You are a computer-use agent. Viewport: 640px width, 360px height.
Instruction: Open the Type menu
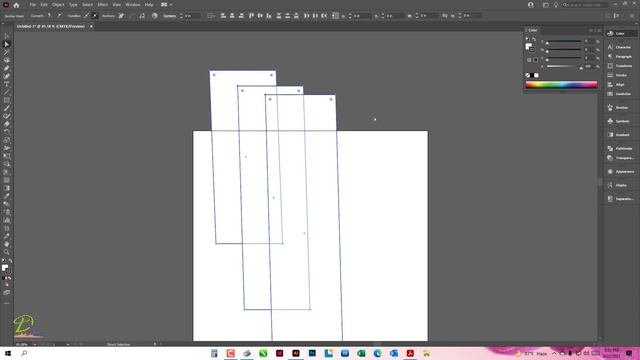(73, 4)
